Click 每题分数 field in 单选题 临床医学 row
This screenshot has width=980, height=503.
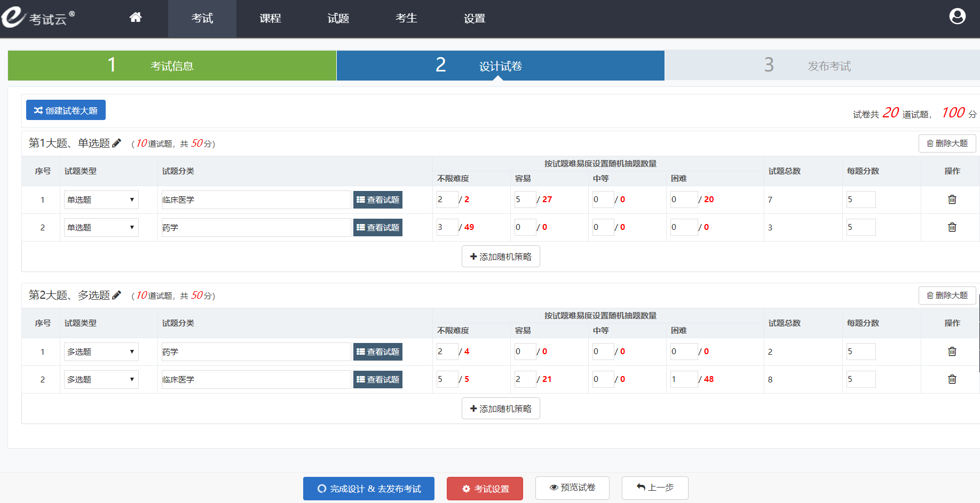click(861, 199)
